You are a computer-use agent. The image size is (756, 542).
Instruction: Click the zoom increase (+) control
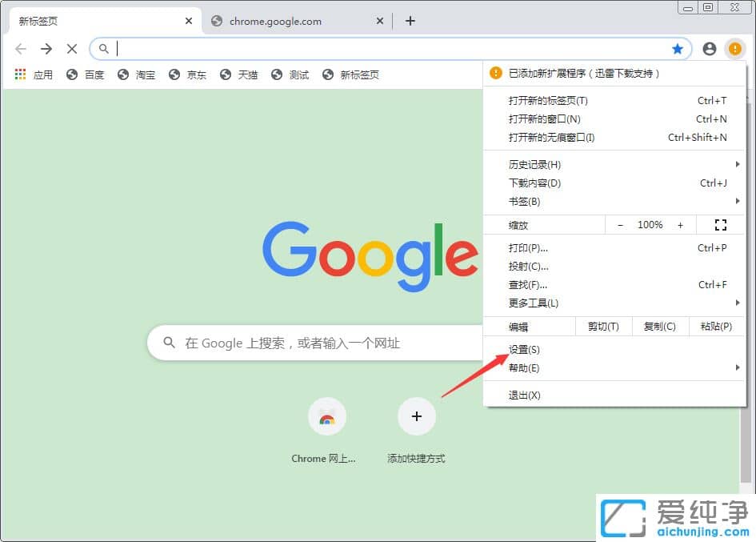pos(679,224)
